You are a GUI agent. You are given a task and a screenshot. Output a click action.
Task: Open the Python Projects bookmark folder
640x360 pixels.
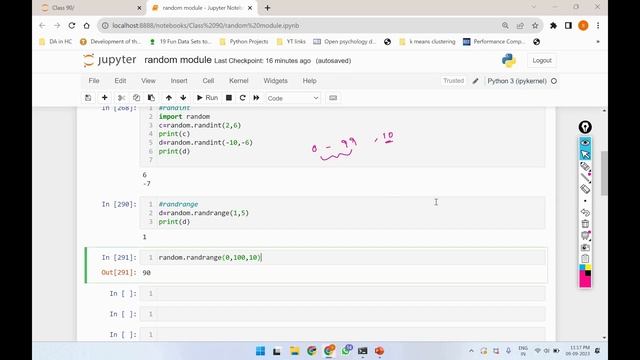[244, 42]
